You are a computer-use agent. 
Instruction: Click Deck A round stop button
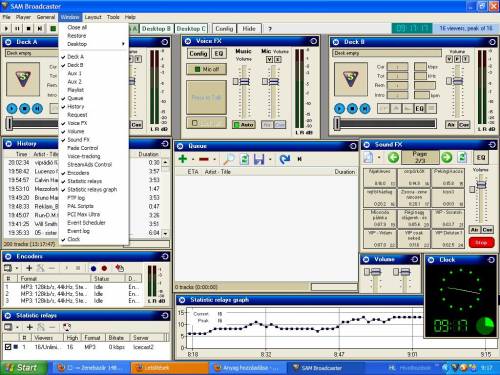[x=24, y=108]
